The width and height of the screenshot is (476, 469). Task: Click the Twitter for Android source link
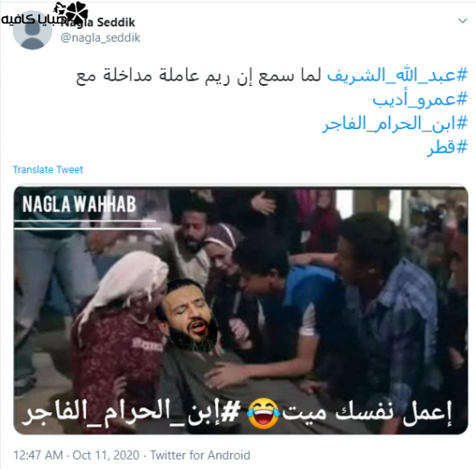coord(201,455)
